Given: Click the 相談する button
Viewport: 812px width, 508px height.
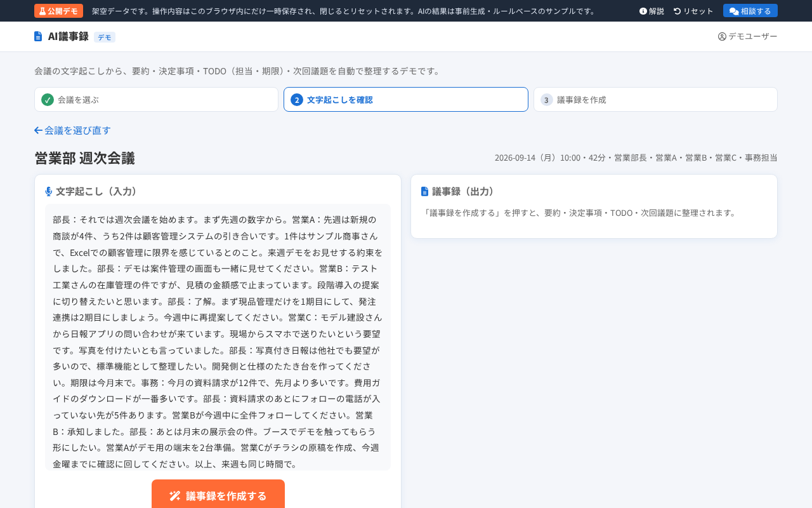Looking at the screenshot, I should point(750,11).
